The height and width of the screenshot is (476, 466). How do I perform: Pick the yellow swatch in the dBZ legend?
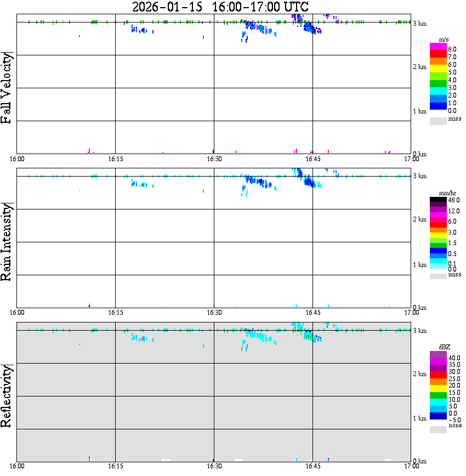pos(438,389)
